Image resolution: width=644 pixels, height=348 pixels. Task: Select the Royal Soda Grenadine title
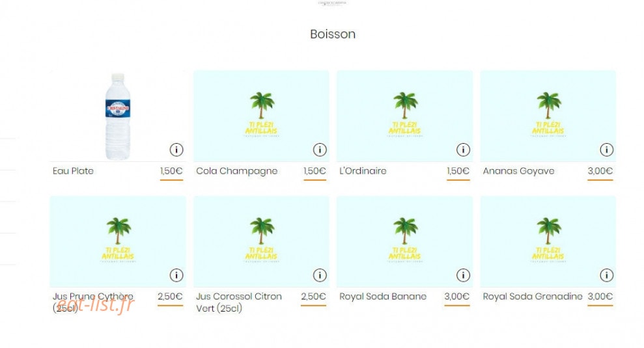coord(532,297)
